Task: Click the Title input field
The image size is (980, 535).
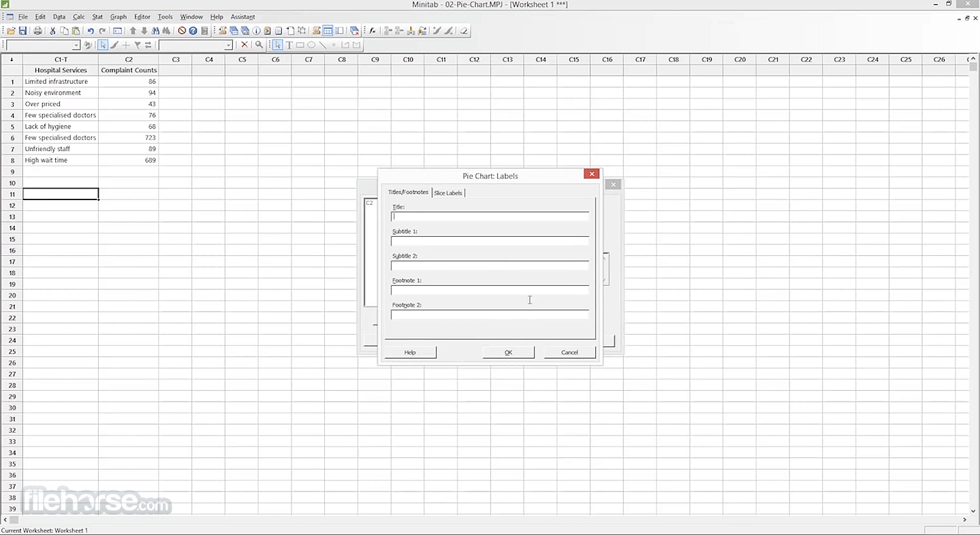Action: [490, 216]
